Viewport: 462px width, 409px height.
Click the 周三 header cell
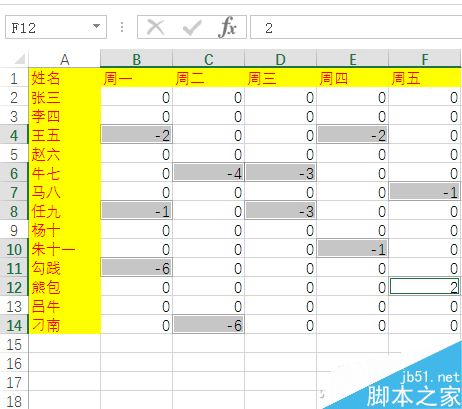[280, 78]
